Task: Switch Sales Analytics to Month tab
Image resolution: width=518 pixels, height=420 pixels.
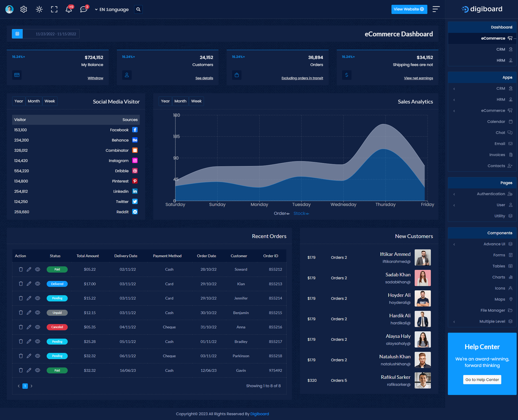Action: [x=180, y=101]
